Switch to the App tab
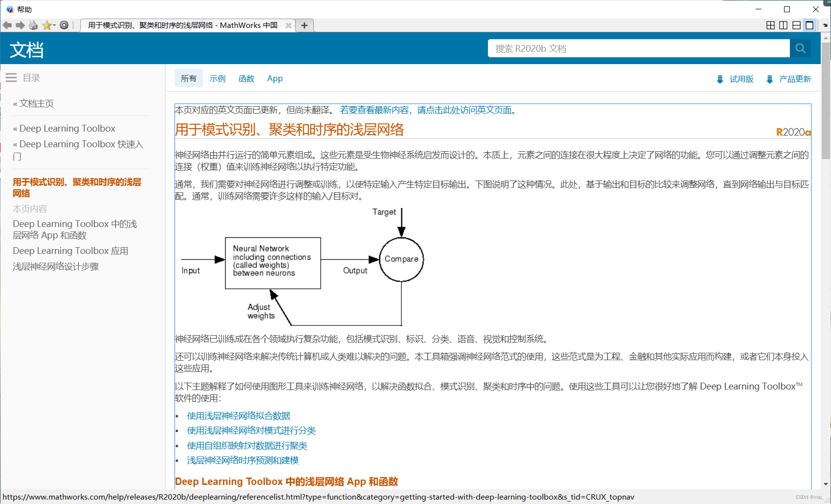Image resolution: width=831 pixels, height=504 pixels. [x=275, y=78]
